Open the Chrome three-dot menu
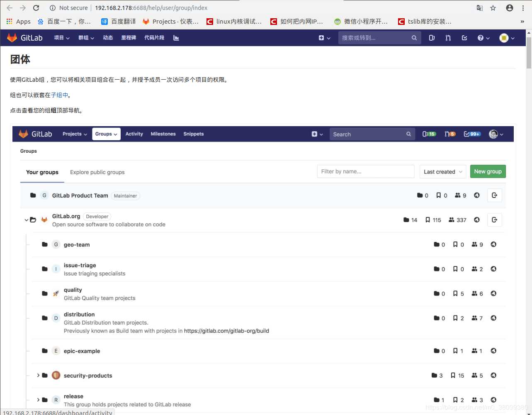 (523, 8)
